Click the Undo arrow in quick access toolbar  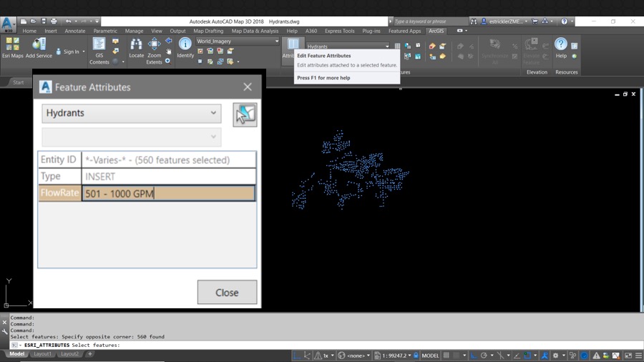[x=68, y=21]
